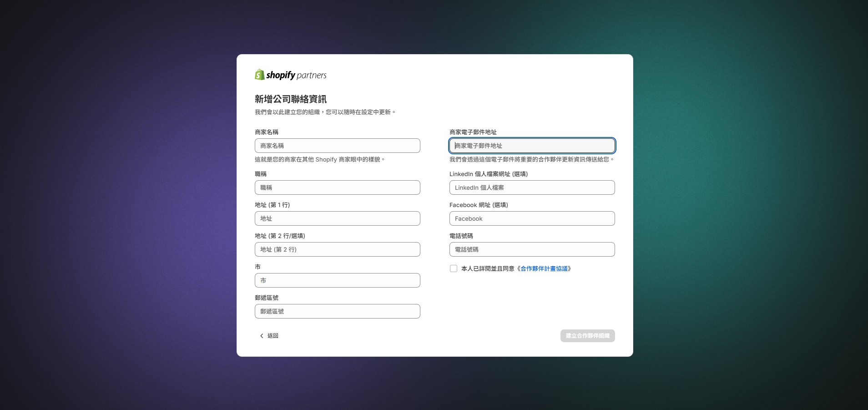The image size is (868, 410).
Task: Click the 建立合作夥伴組織 submit button
Action: point(588,336)
